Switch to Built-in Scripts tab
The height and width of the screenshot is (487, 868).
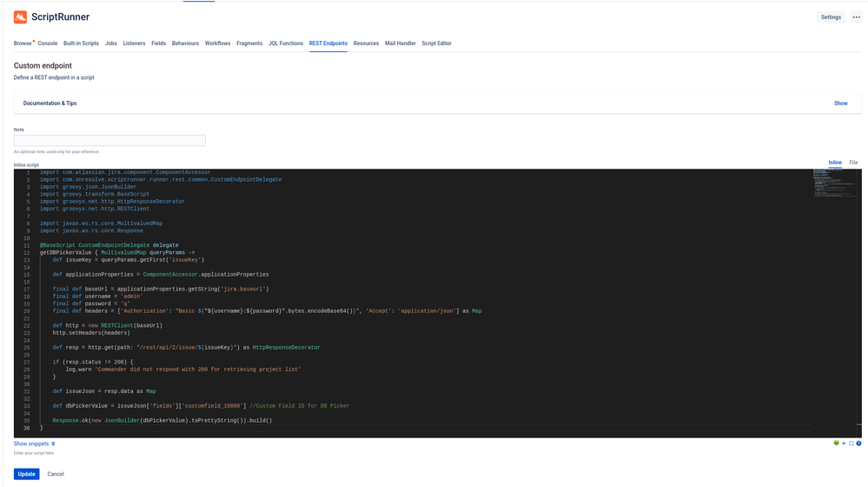pyautogui.click(x=81, y=43)
